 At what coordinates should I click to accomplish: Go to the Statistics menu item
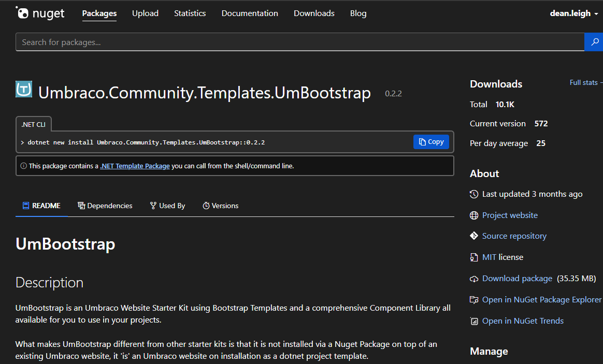tap(190, 13)
